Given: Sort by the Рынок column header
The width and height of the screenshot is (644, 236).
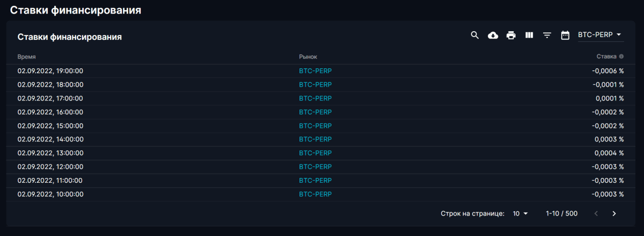Looking at the screenshot, I should [308, 56].
